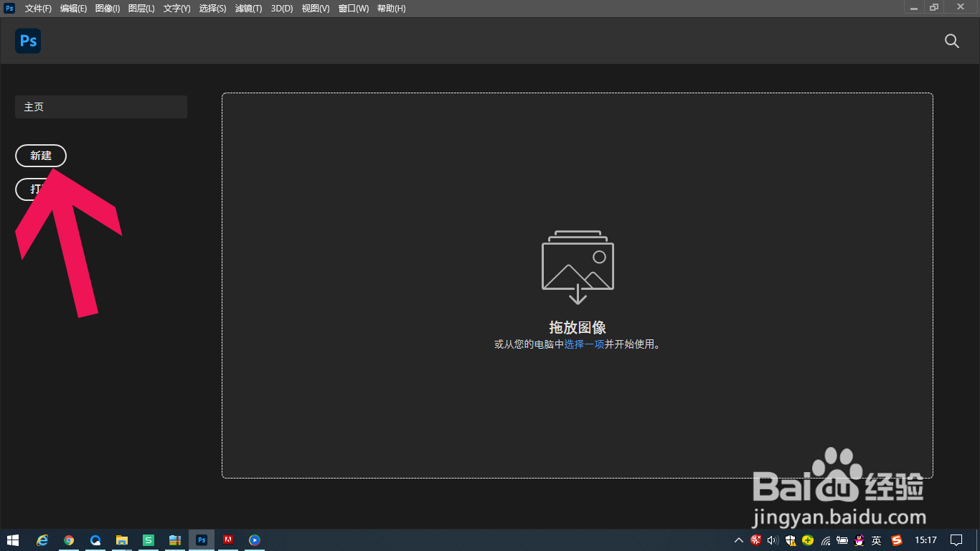
Task: Select the 主页 sidebar tab
Action: [x=101, y=107]
